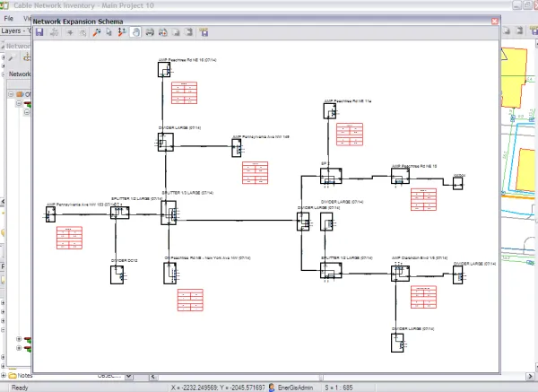The image size is (538, 392).
Task: Select the Pan hand tool
Action: 135,32
